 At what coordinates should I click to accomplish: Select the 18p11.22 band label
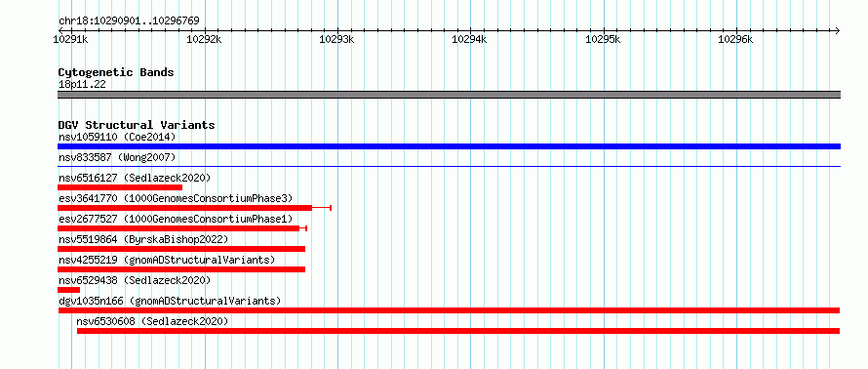(x=82, y=85)
